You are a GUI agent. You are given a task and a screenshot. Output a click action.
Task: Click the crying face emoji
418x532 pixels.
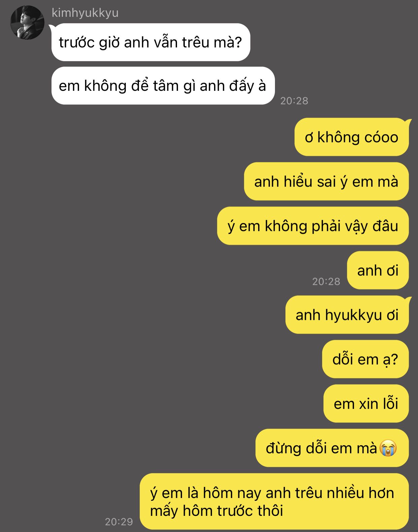coord(388,448)
